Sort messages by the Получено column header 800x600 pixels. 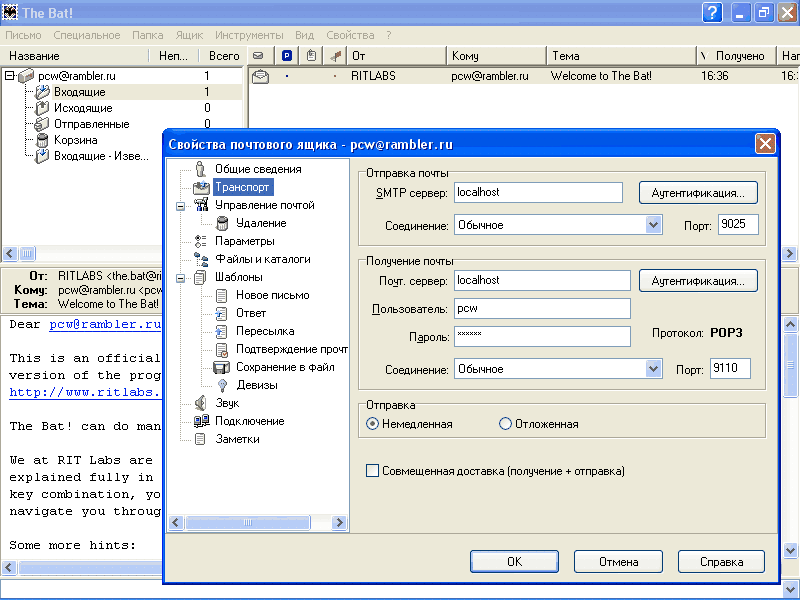pyautogui.click(x=736, y=56)
